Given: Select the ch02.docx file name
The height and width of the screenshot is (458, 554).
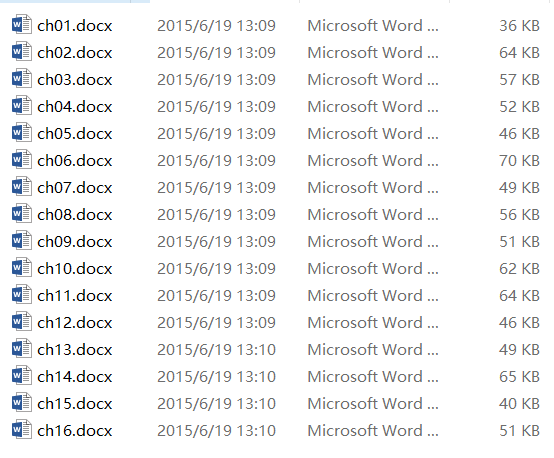Looking at the screenshot, I should point(75,53).
